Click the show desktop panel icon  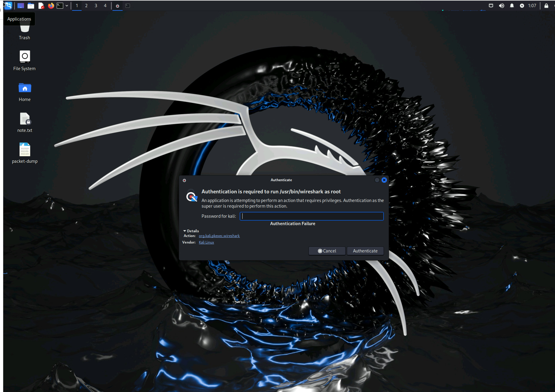pos(20,6)
